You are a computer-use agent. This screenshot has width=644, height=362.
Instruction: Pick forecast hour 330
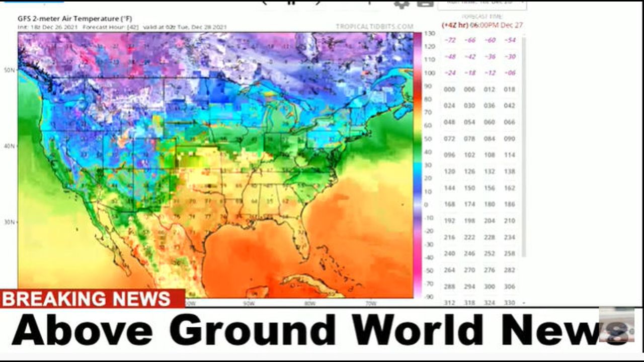point(510,303)
